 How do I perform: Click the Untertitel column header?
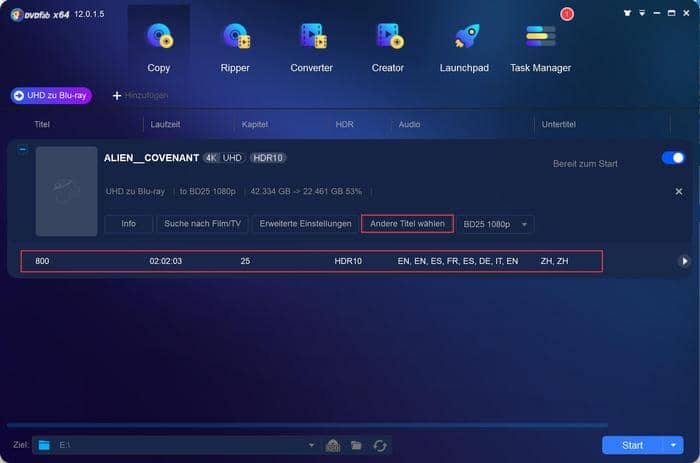[x=558, y=125]
